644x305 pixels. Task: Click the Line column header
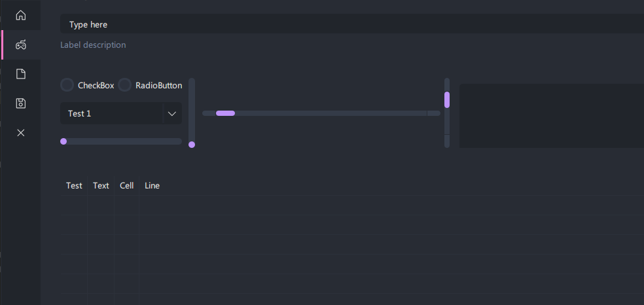coord(152,186)
